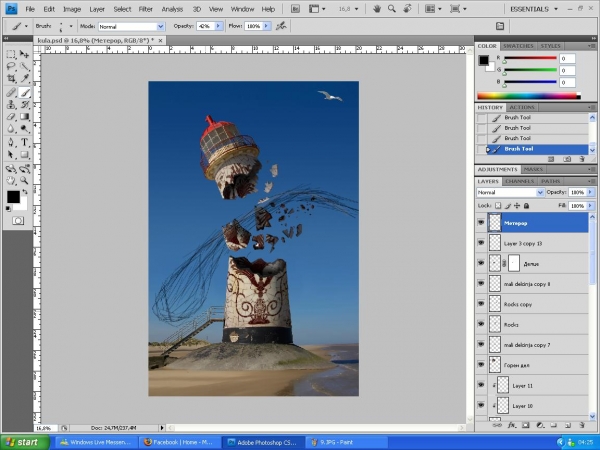Switch to Facebook taskbar window

(178, 442)
